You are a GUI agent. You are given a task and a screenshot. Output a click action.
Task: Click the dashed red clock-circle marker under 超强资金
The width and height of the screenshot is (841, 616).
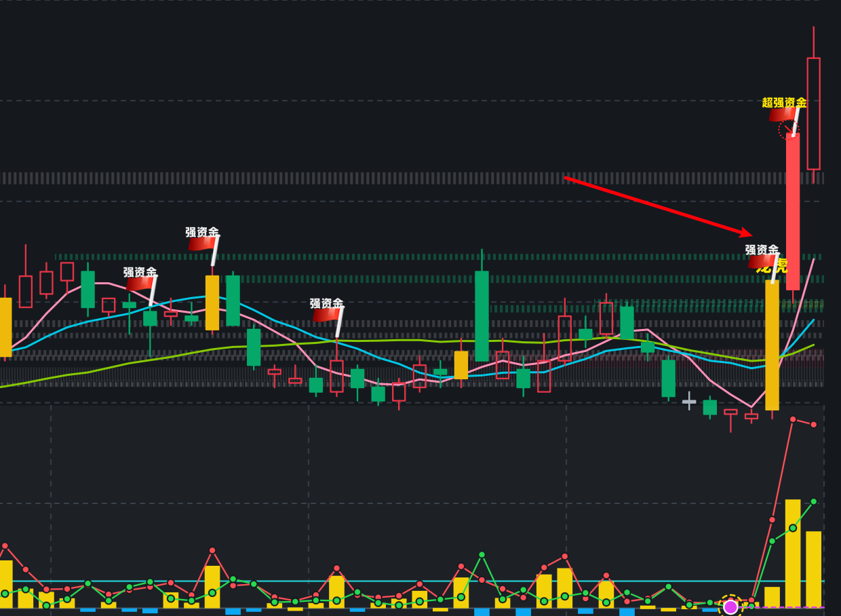(x=789, y=130)
